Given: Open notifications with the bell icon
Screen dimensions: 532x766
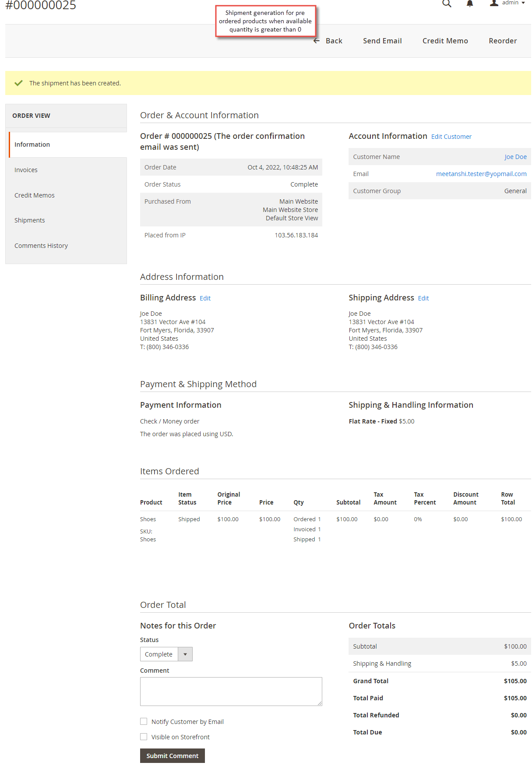Looking at the screenshot, I should click(470, 3).
